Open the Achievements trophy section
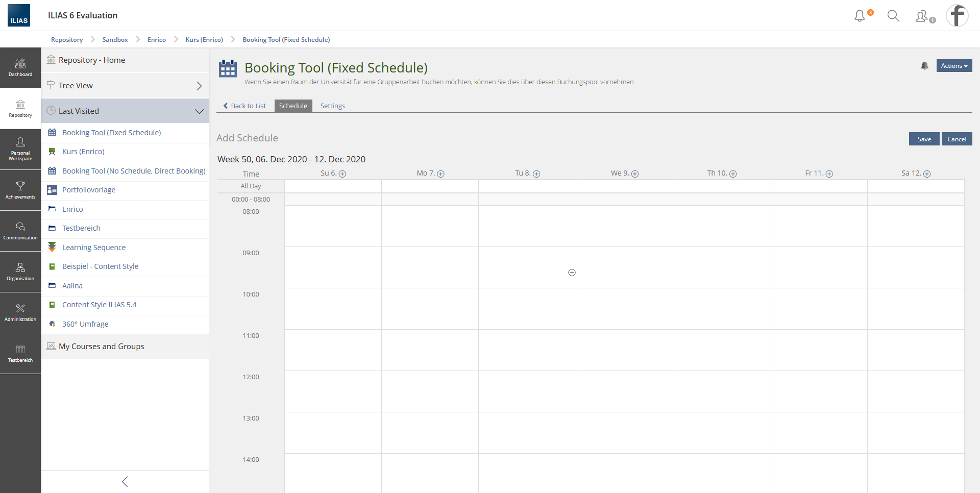Viewport: 980px width, 493px height. click(x=20, y=190)
